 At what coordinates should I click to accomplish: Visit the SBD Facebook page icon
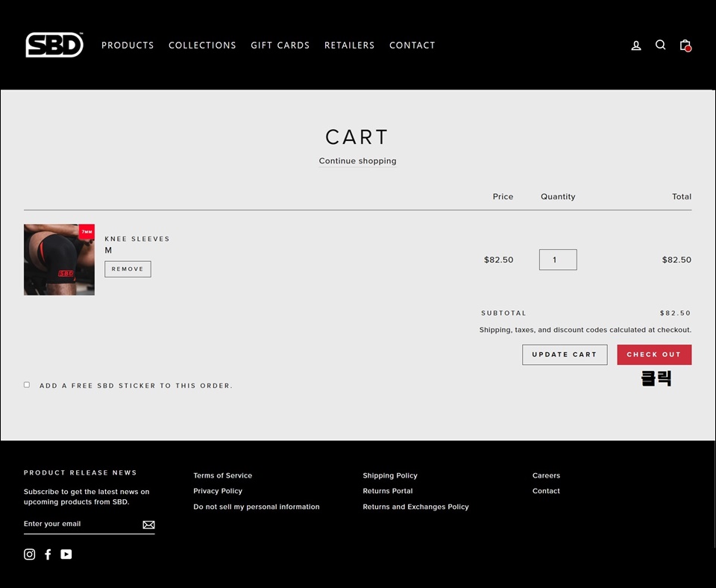coord(48,554)
